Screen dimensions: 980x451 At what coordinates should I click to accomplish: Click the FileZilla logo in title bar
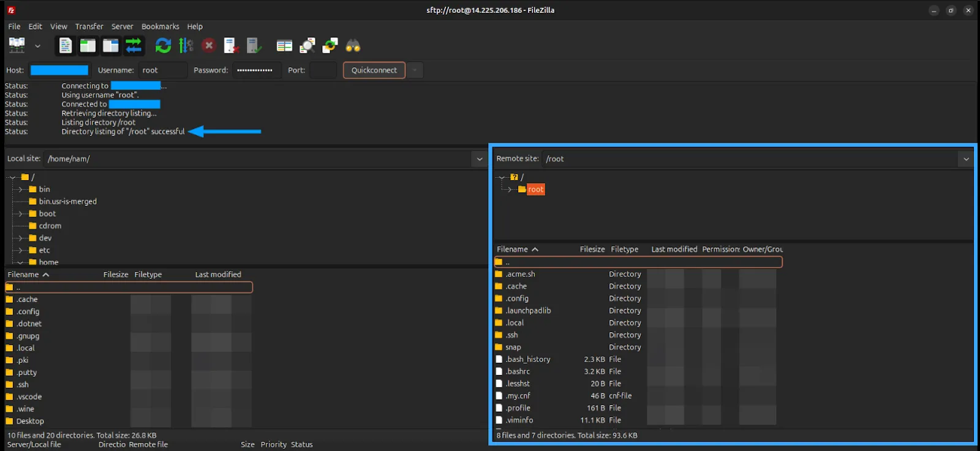click(11, 10)
